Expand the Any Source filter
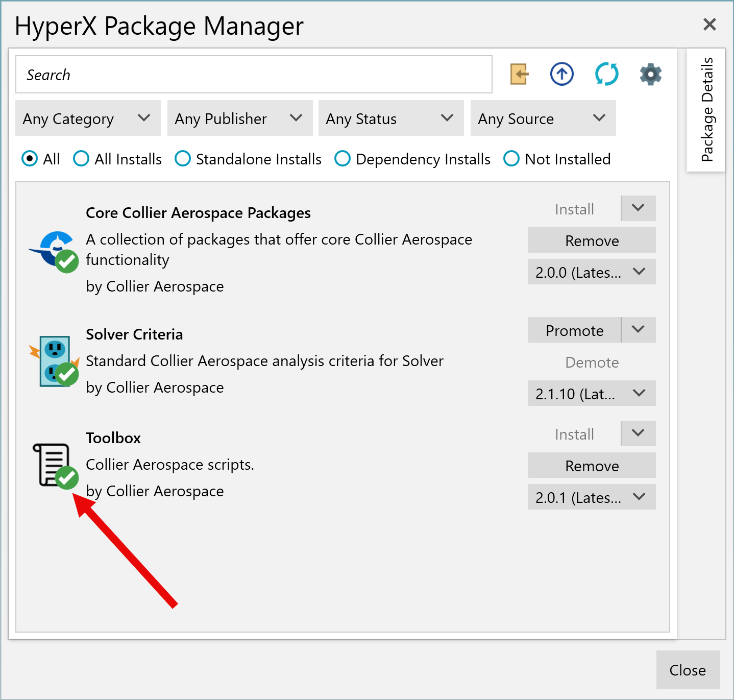 (543, 118)
